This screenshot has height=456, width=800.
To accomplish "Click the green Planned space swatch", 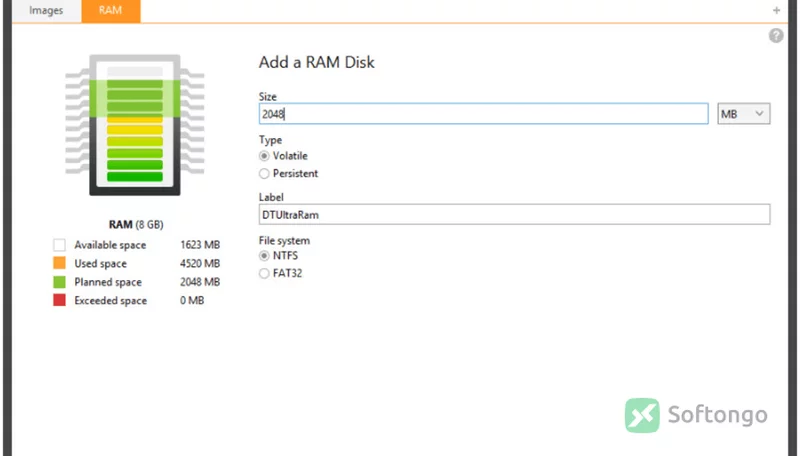I will (59, 282).
